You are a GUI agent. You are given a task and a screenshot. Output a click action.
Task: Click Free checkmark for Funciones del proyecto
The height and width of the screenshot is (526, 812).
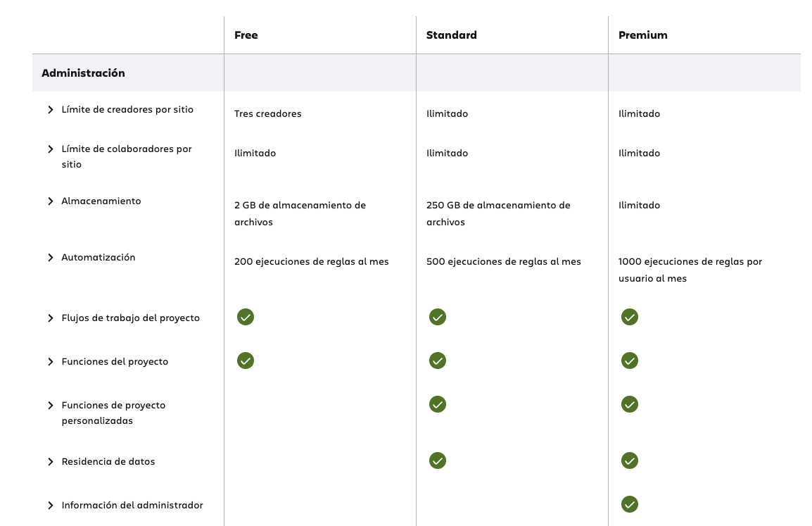(x=246, y=361)
